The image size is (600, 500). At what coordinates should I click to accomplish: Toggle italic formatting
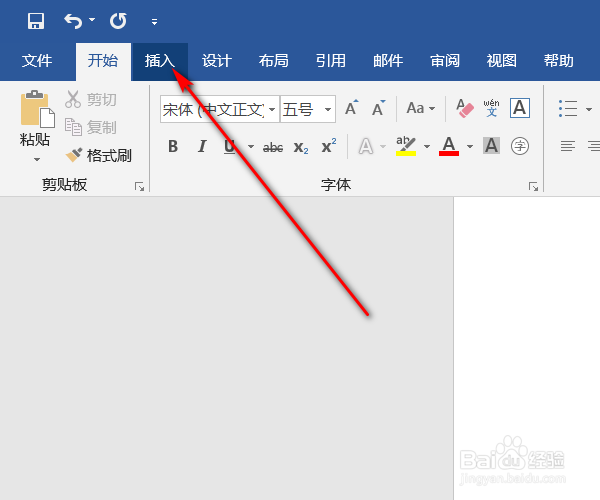pos(202,146)
